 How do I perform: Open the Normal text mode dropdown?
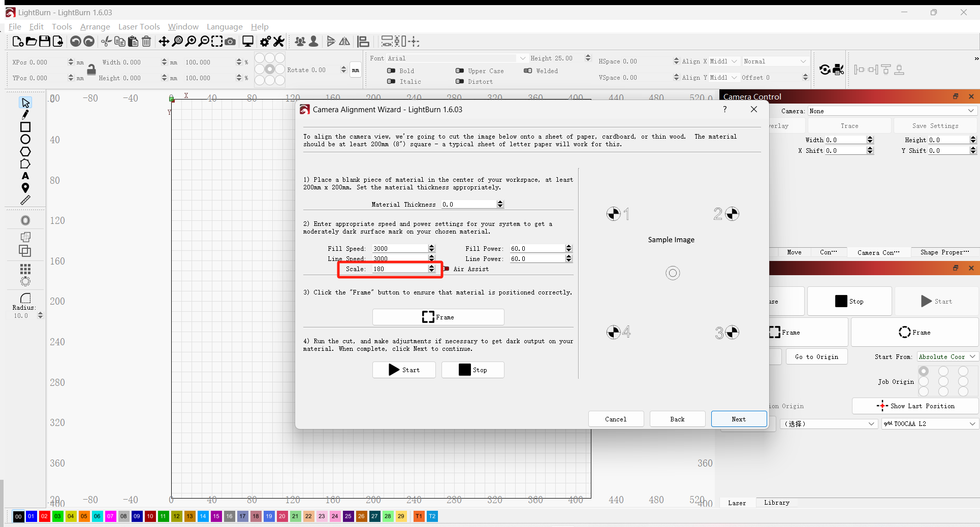tap(775, 61)
